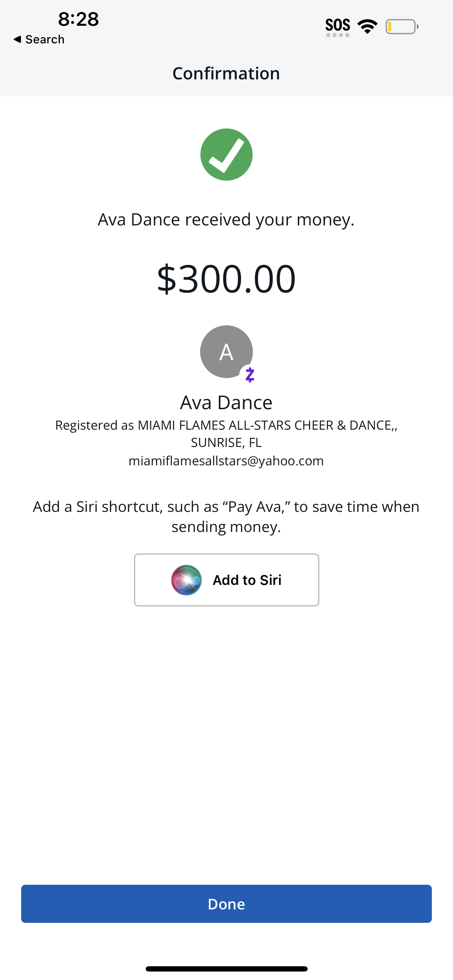Tap the green checkmark success icon
The height and width of the screenshot is (980, 453).
226,155
